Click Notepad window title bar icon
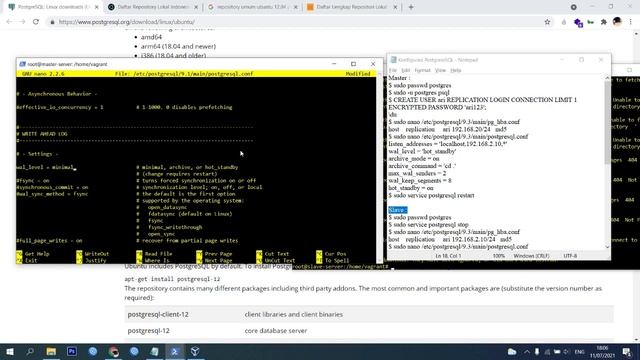The width and height of the screenshot is (640, 360). pos(393,60)
